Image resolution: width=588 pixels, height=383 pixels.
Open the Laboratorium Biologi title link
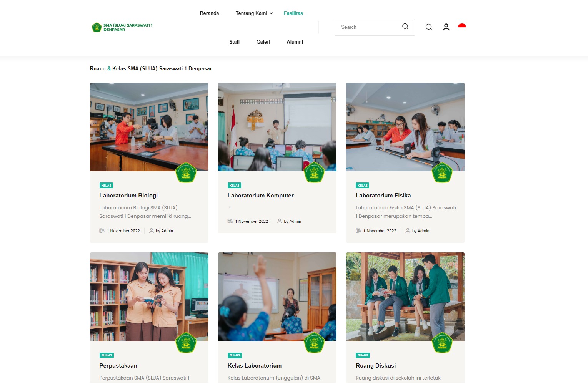128,196
